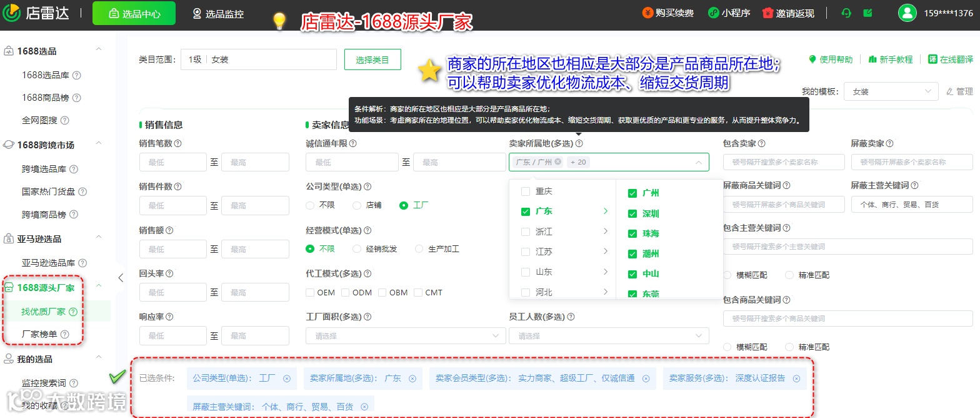This screenshot has width=980, height=418.
Task: Open the 员工人数 dropdown
Action: tap(609, 336)
